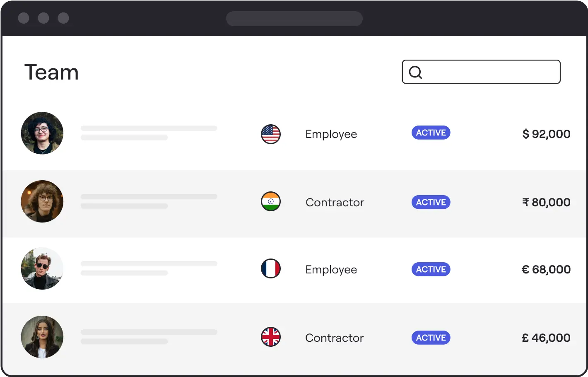
Task: Click the ACTIVE badge beside the € 68,000 salary
Action: point(431,269)
